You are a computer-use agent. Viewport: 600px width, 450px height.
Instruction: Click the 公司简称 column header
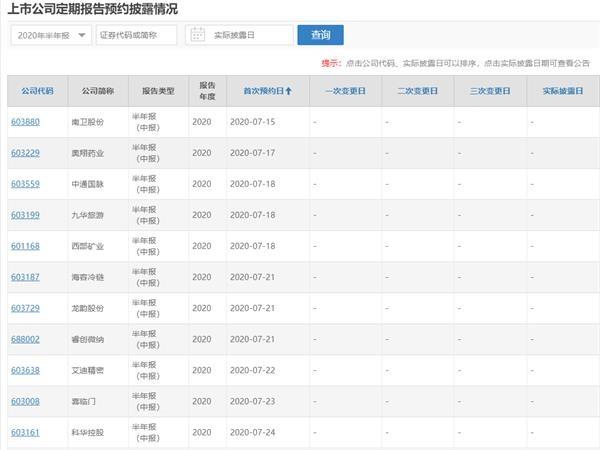[98, 91]
